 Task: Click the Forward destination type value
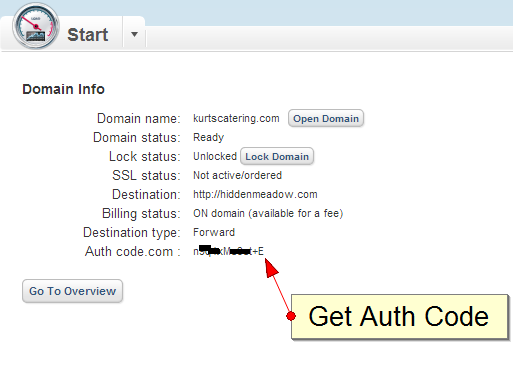(x=214, y=232)
